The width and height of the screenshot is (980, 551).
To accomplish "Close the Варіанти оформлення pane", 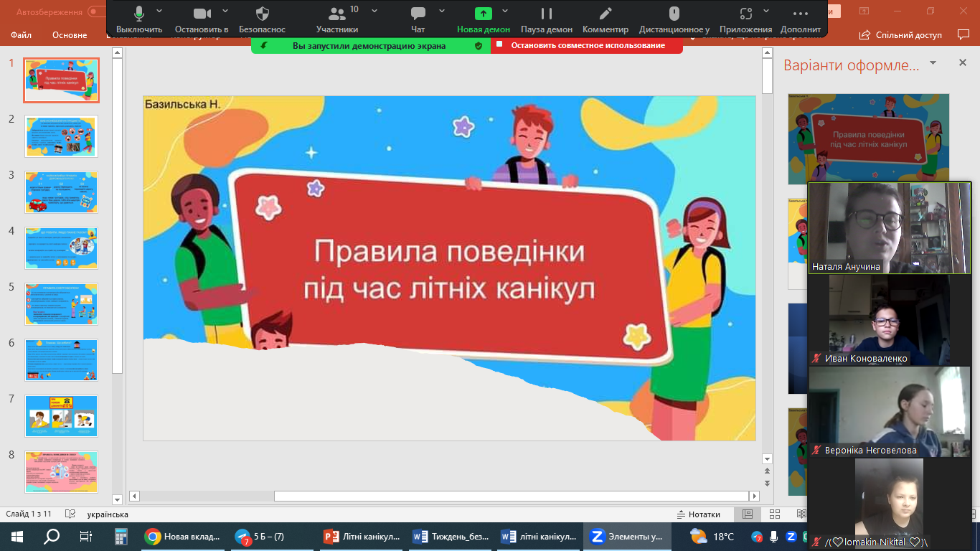I will pos(963,63).
